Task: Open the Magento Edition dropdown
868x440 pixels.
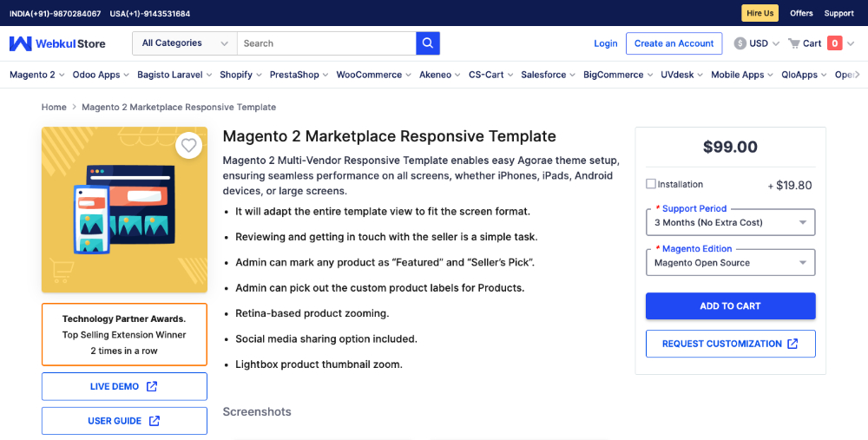Action: coord(730,262)
